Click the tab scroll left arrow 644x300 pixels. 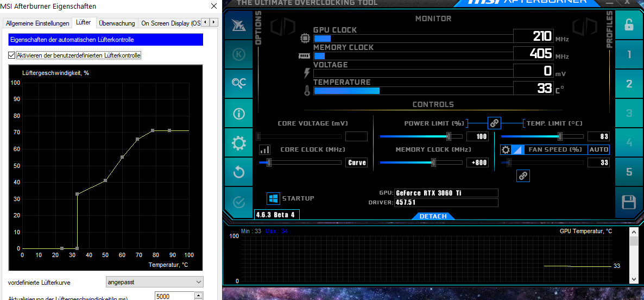[x=206, y=22]
